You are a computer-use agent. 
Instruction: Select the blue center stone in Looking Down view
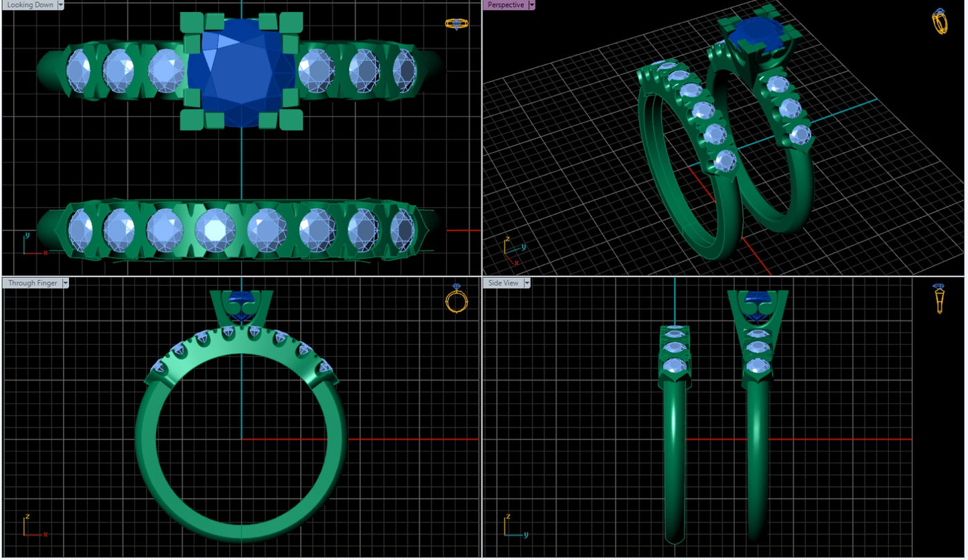[241, 72]
